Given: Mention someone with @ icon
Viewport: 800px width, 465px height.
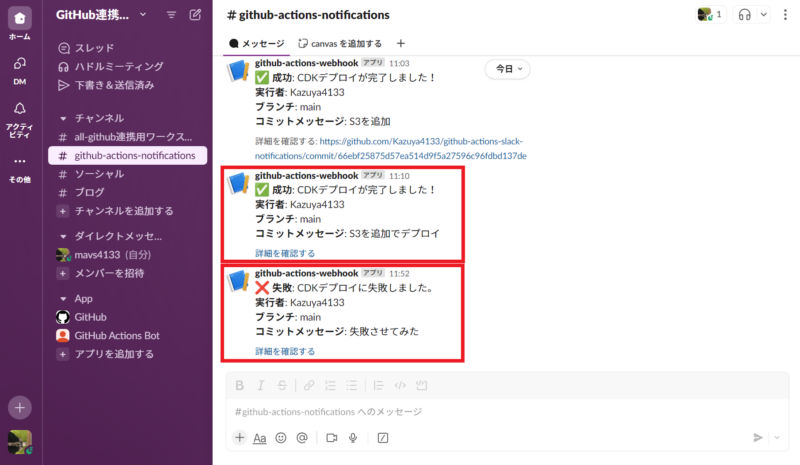Looking at the screenshot, I should click(x=302, y=438).
